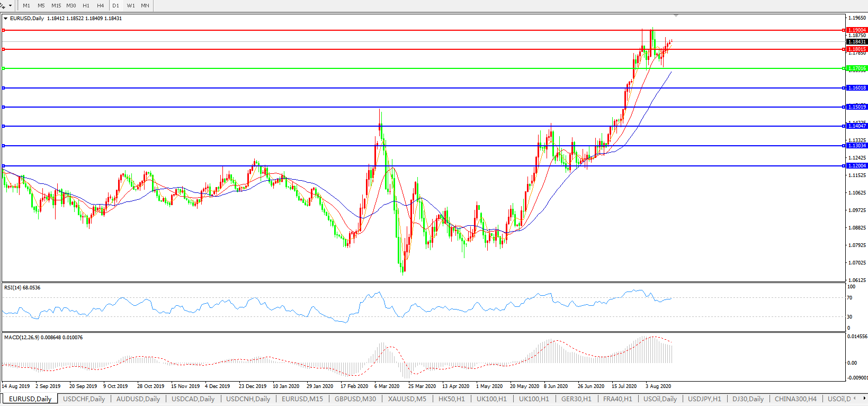
Task: Go to the DJ30,Daily chart tab
Action: (x=748, y=399)
